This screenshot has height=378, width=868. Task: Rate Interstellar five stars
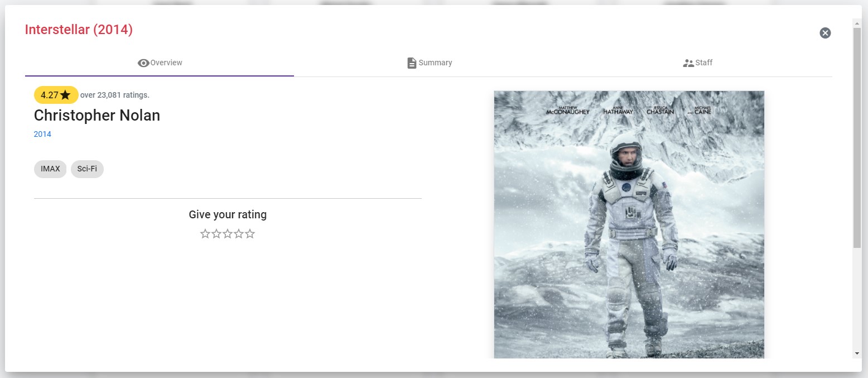click(x=250, y=234)
